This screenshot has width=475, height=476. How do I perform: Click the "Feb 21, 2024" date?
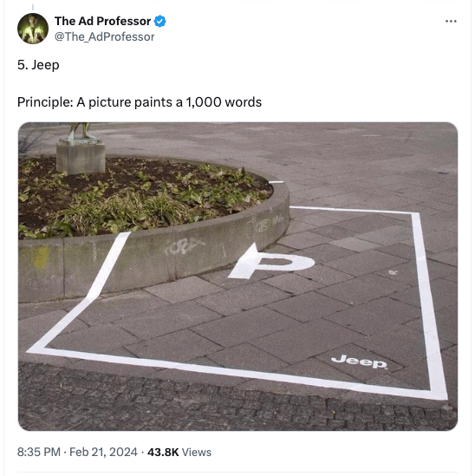coord(103,452)
